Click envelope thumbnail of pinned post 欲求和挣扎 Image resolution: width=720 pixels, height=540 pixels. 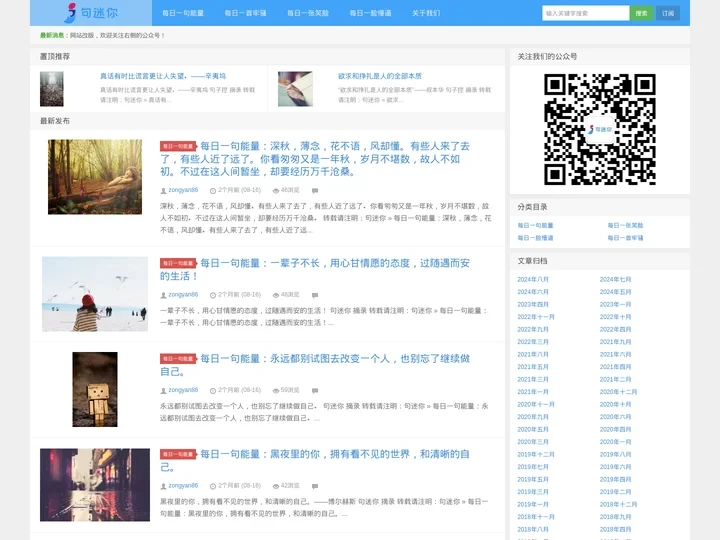pyautogui.click(x=295, y=89)
